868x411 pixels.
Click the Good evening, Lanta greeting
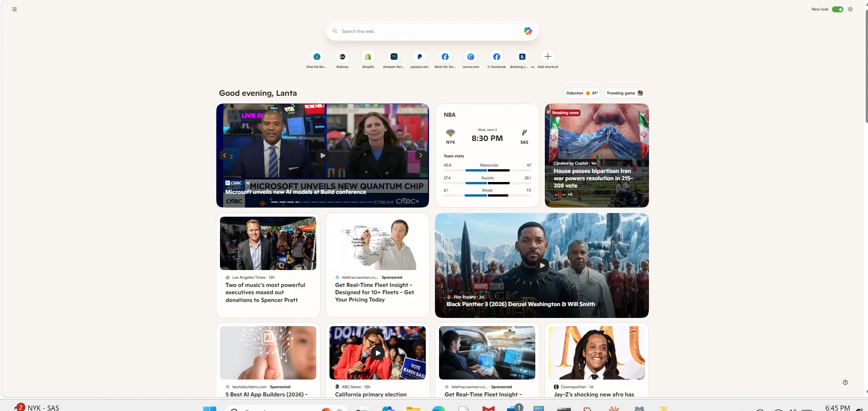click(x=258, y=93)
